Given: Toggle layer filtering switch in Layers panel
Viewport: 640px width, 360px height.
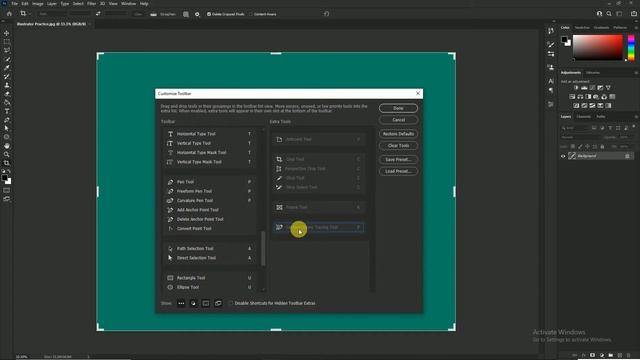Looking at the screenshot, I should click(x=633, y=127).
